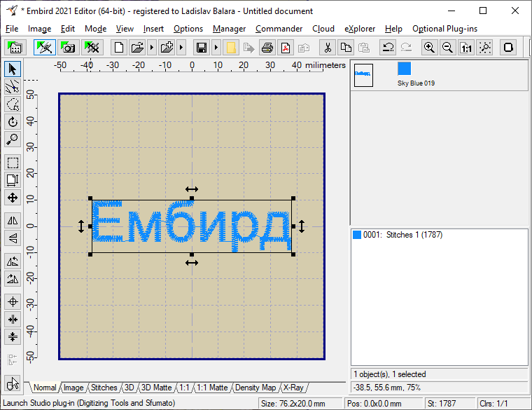Click the Print icon in toolbar
Image resolution: width=532 pixels, height=410 pixels.
[267, 48]
